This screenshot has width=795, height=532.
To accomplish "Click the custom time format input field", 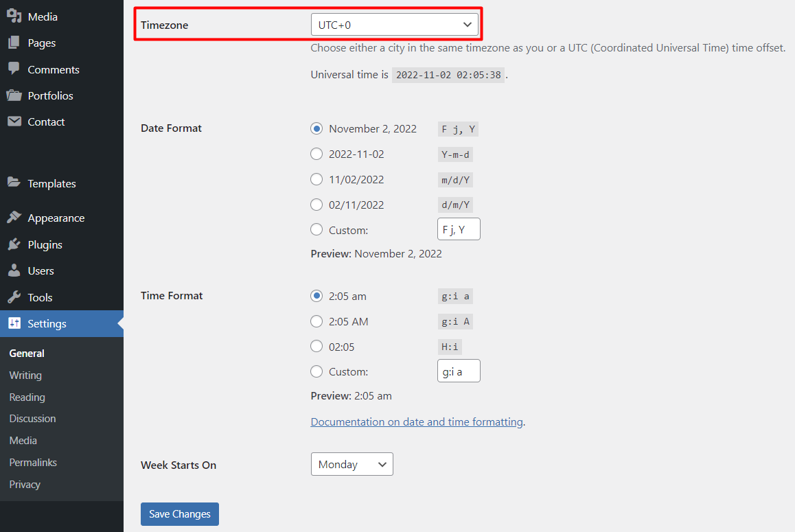I will [459, 371].
